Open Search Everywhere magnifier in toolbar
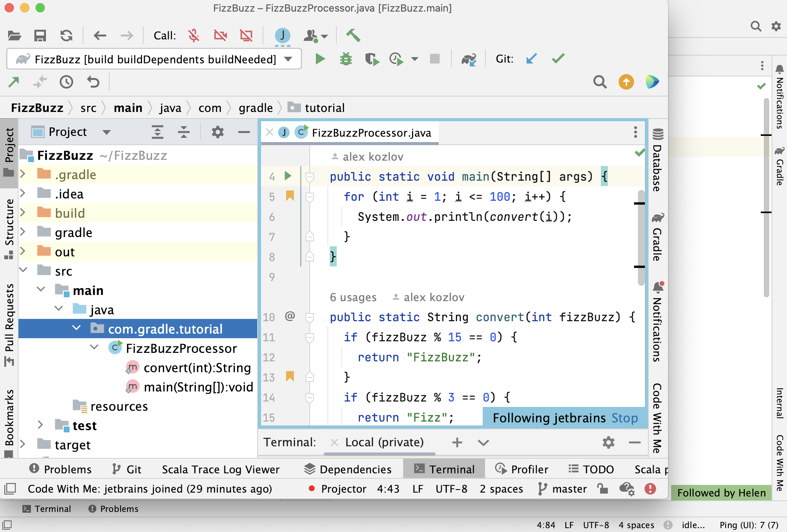The image size is (787, 532). point(600,82)
